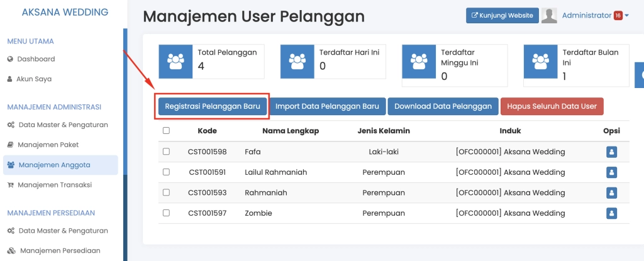Image resolution: width=644 pixels, height=261 pixels.
Task: Sort by the Kode column header
Action: 208,131
